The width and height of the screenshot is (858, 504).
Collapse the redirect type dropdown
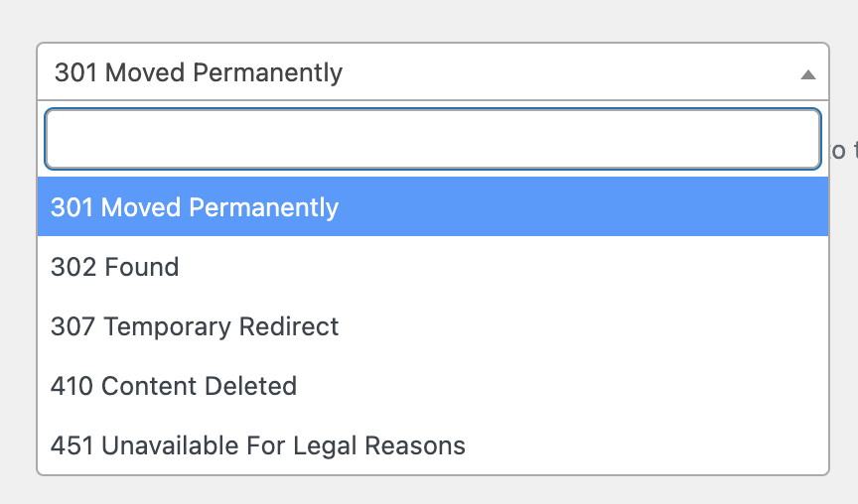tap(808, 73)
